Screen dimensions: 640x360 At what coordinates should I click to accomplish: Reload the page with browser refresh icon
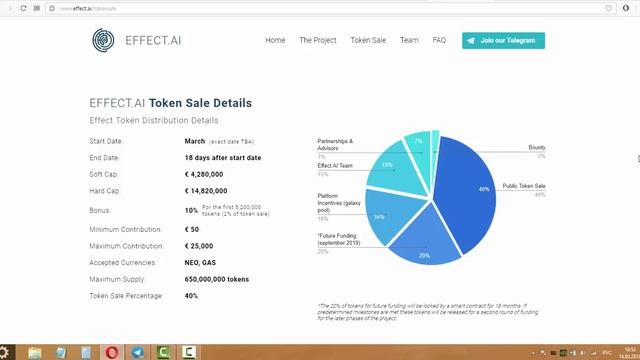point(23,8)
